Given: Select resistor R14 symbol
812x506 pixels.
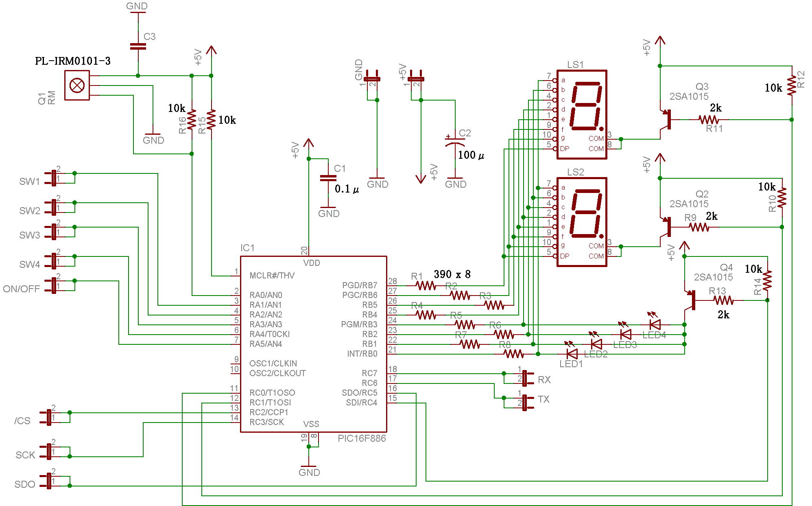Looking at the screenshot, I should pos(767,280).
